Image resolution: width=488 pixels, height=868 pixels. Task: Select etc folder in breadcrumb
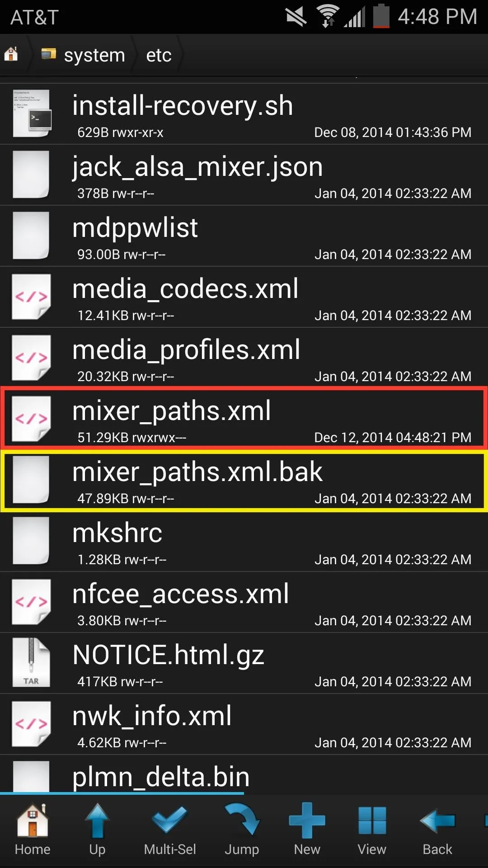pos(159,55)
